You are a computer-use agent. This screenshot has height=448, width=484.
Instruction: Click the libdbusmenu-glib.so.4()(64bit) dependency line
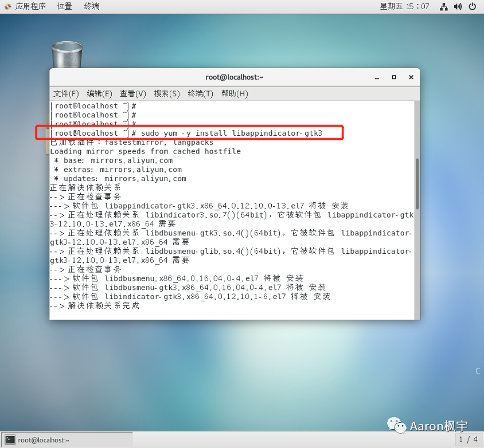[x=232, y=256]
